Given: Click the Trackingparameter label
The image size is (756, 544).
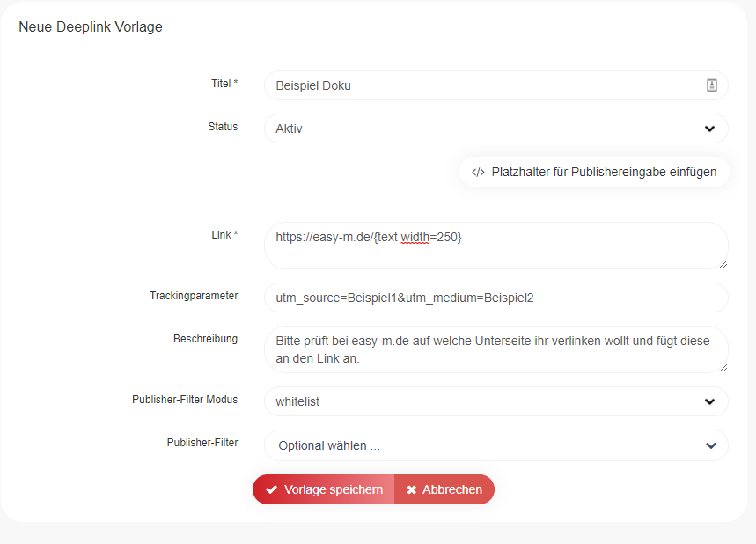Looking at the screenshot, I should coord(194,296).
